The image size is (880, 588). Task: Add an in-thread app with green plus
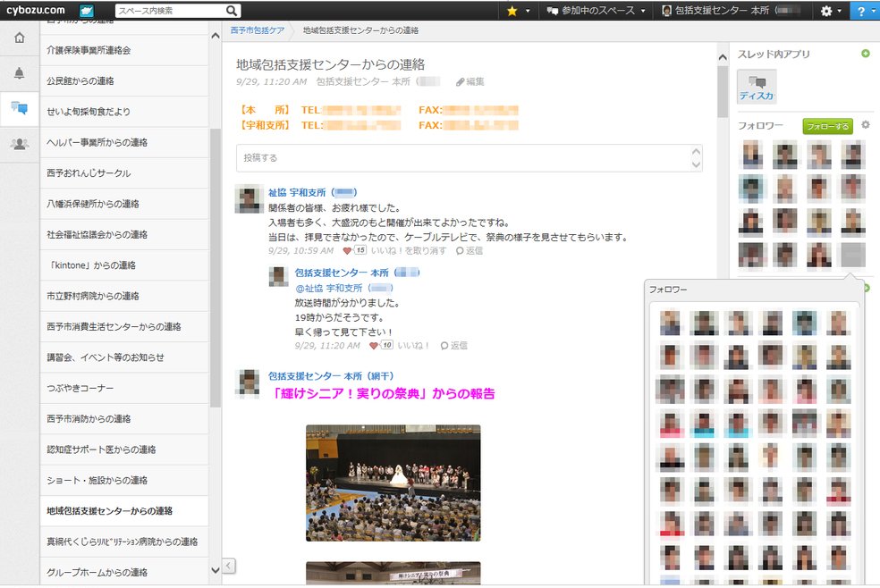click(866, 54)
